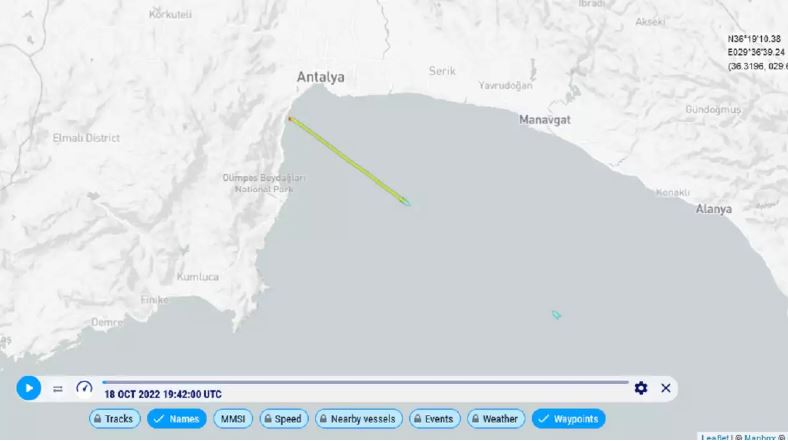The image size is (788, 441).
Task: Enable the MMSI label toggle
Action: click(233, 419)
